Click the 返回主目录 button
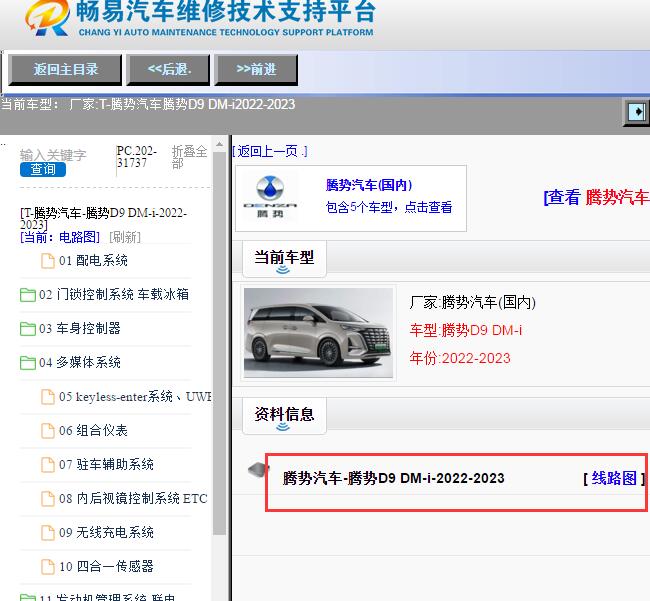 [65, 70]
